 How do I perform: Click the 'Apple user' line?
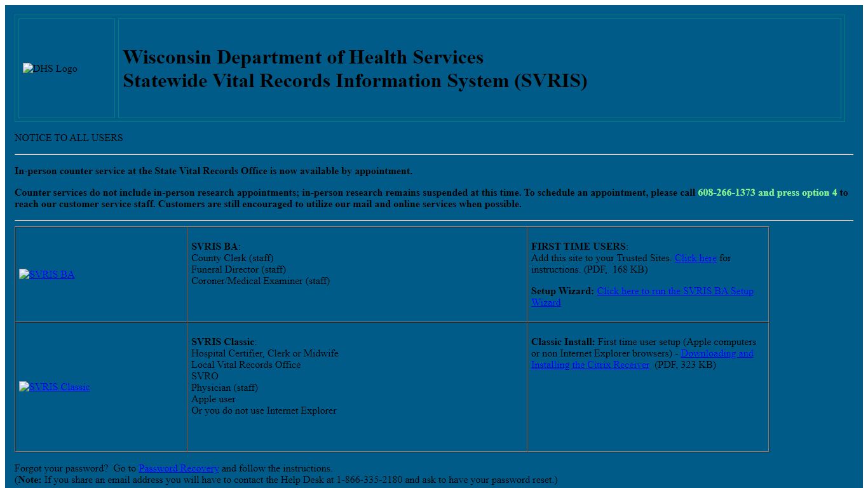214,399
